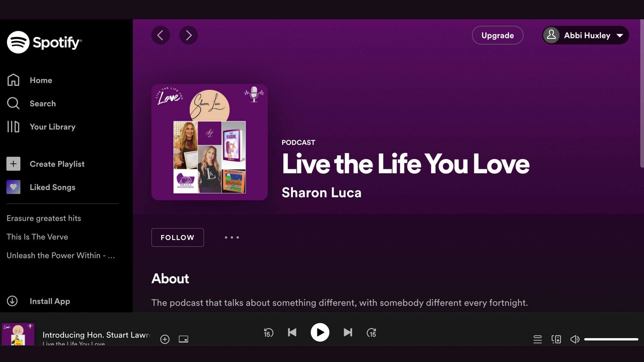Mute the volume speaker icon
This screenshot has width=644, height=362.
pyautogui.click(x=575, y=339)
